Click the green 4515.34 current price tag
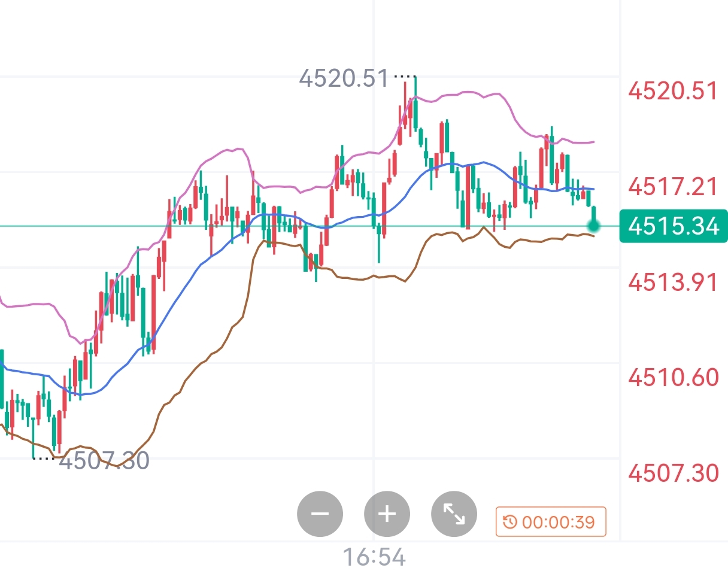728x577 pixels. pyautogui.click(x=674, y=226)
